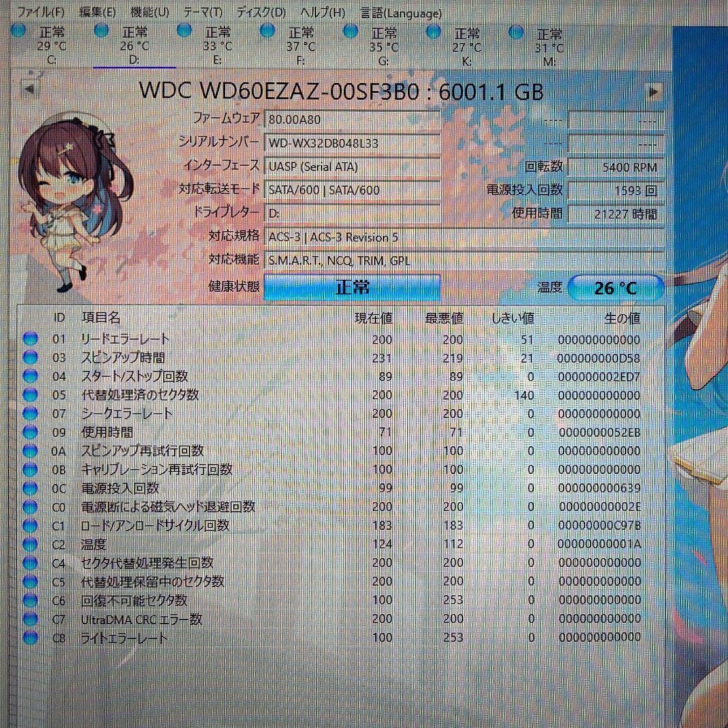728x728 pixels.
Task: Select raw value 0000000052EB
Action: (x=599, y=432)
